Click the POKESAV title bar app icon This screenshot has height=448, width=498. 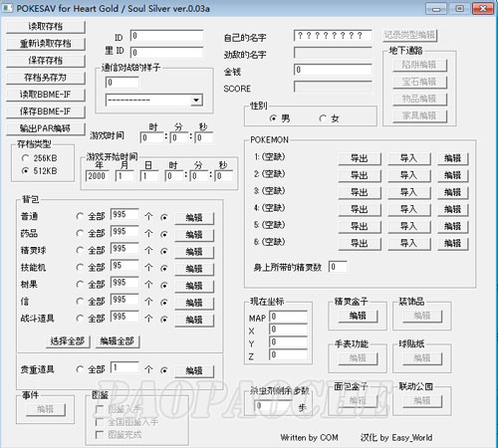coord(7,8)
